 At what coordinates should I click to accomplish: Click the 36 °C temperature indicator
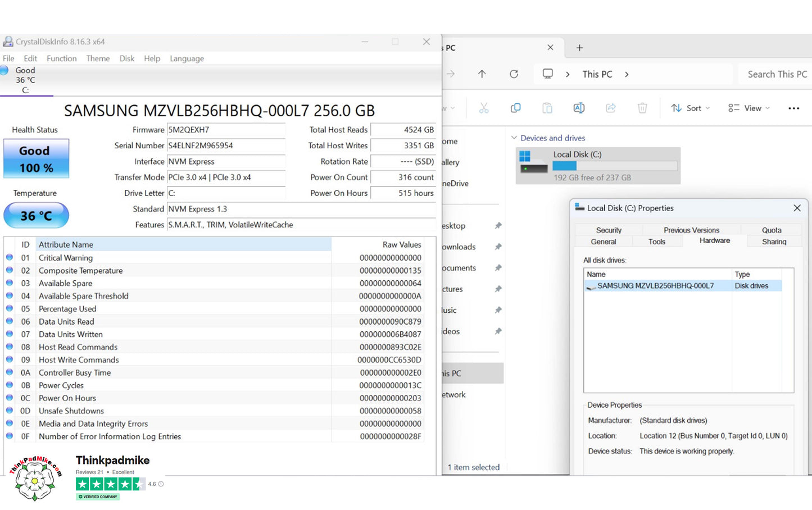[36, 216]
